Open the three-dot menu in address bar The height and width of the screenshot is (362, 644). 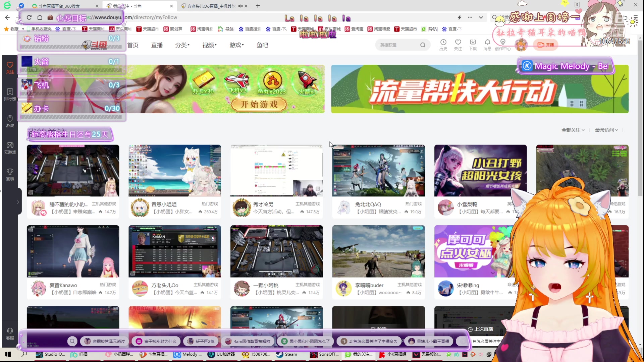(470, 17)
